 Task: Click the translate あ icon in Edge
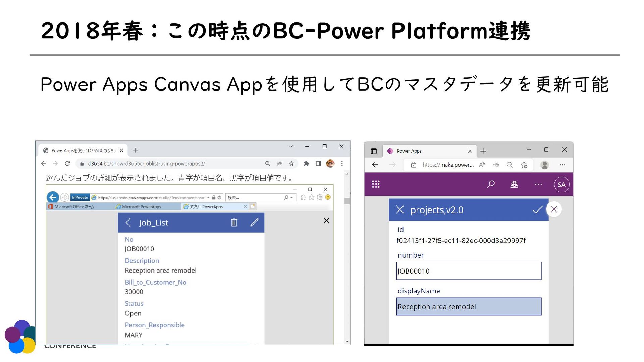tap(496, 165)
